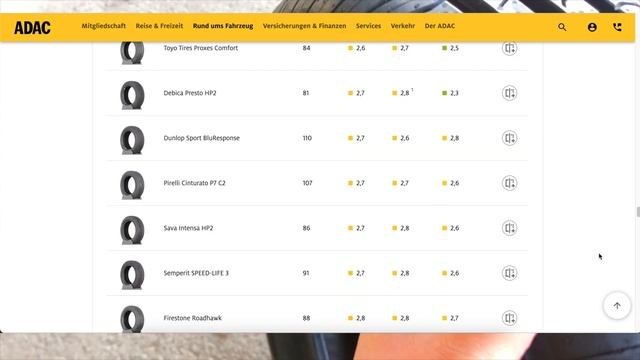640x360 pixels.
Task: Open Firestone Roadhawk tire link
Action: coord(193,318)
